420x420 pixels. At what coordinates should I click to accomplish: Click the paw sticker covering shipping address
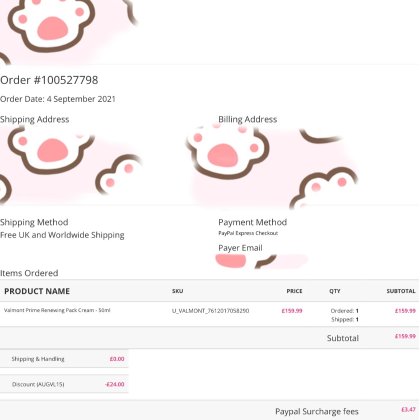point(71,165)
